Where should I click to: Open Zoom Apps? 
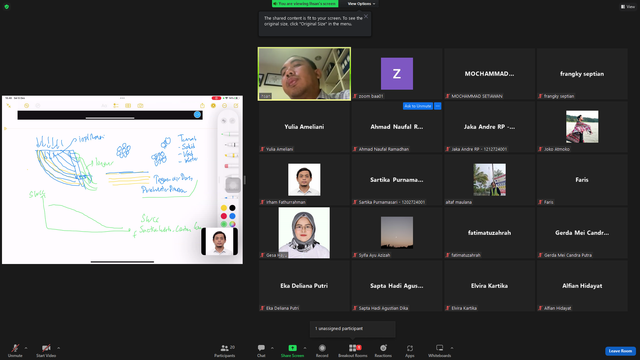410,350
